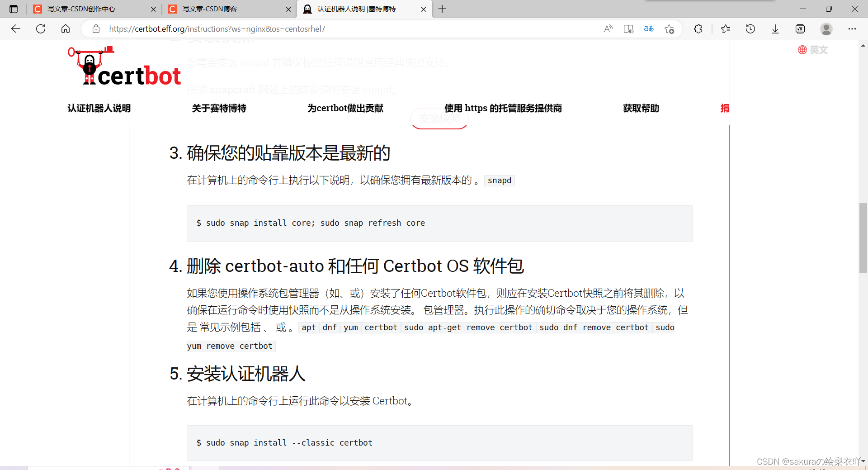Open user profile avatar
This screenshot has width=868, height=470.
tap(826, 29)
